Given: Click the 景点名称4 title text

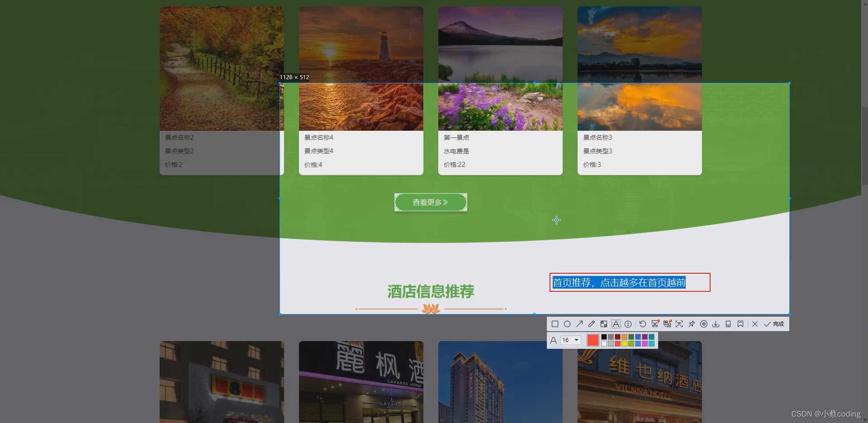Looking at the screenshot, I should [x=318, y=138].
